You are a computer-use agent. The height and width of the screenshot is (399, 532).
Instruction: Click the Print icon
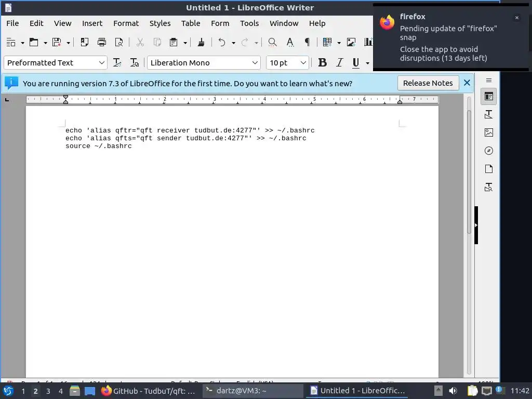pyautogui.click(x=102, y=43)
